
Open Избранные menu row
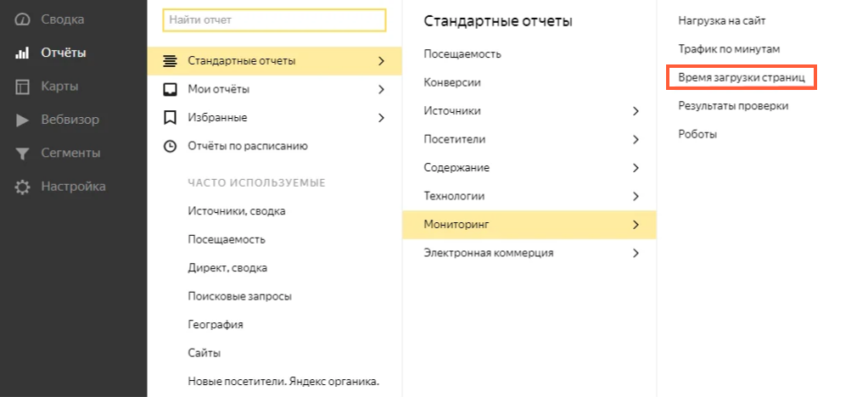click(275, 118)
